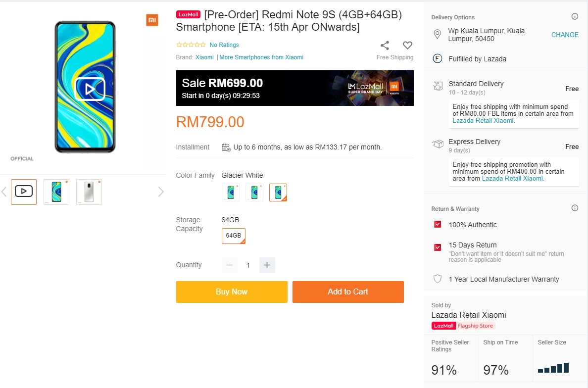Open More Smartphones from Xiaomi link

(x=261, y=57)
